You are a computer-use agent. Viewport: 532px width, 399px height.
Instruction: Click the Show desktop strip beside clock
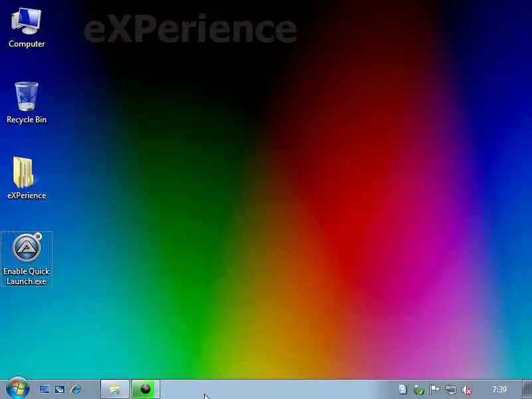click(527, 389)
